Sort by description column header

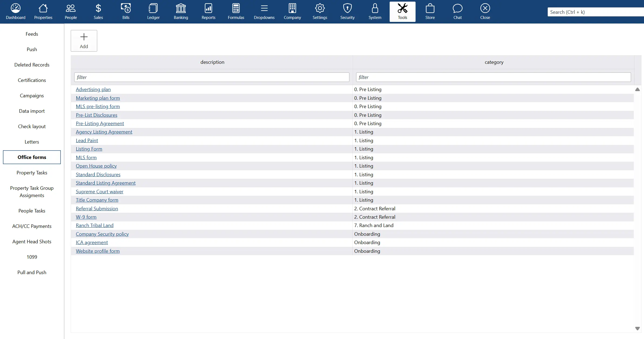(x=212, y=62)
